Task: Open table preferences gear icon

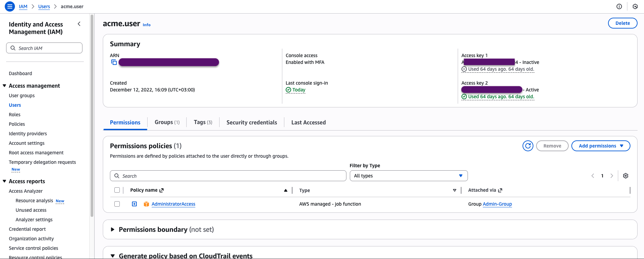Action: pos(626,176)
